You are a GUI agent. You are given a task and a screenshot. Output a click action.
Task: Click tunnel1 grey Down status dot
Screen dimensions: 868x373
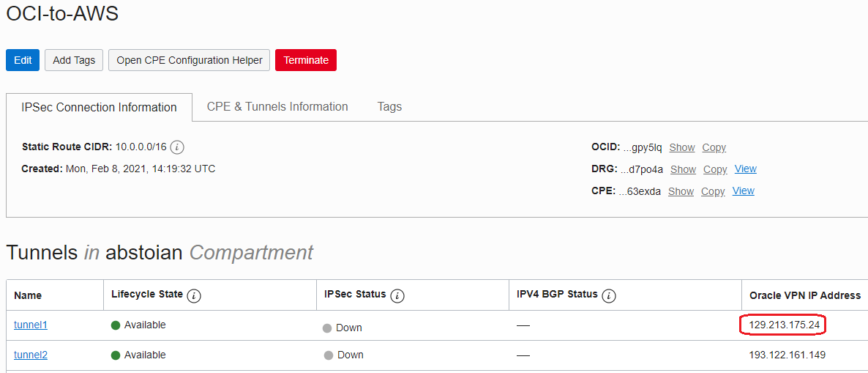[327, 328]
